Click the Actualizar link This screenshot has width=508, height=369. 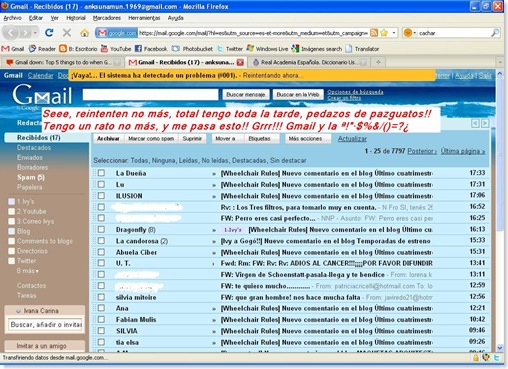pyautogui.click(x=352, y=139)
